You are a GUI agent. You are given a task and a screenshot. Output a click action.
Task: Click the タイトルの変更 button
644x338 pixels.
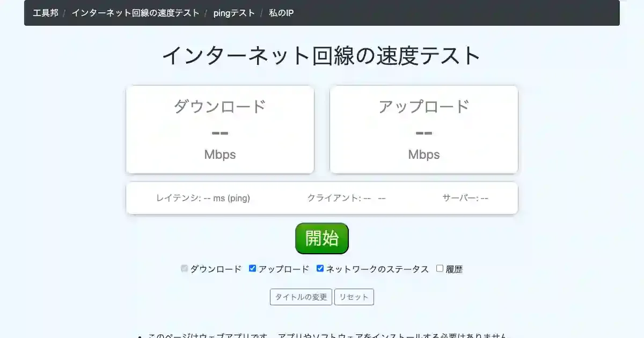click(x=301, y=297)
